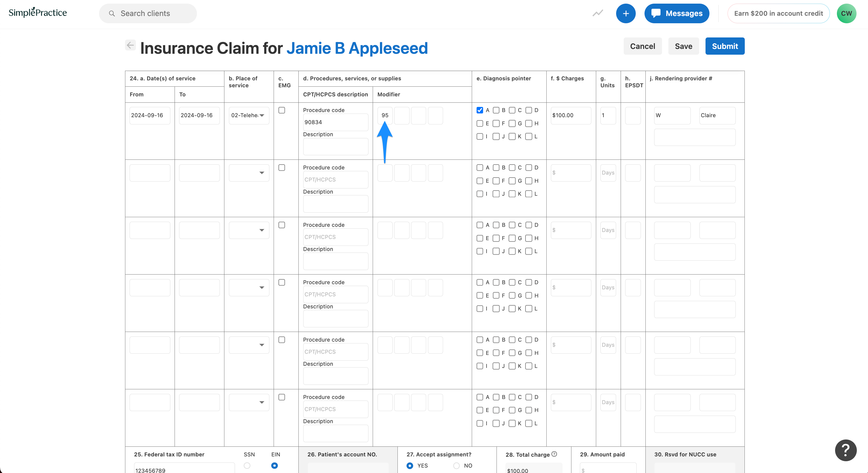Click the CW profile avatar
The image size is (868, 473).
[846, 14]
